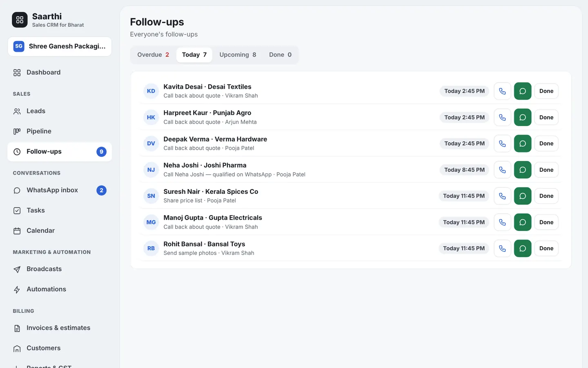Call Manoj Gupta using phone icon
The image size is (588, 368).
(x=502, y=222)
